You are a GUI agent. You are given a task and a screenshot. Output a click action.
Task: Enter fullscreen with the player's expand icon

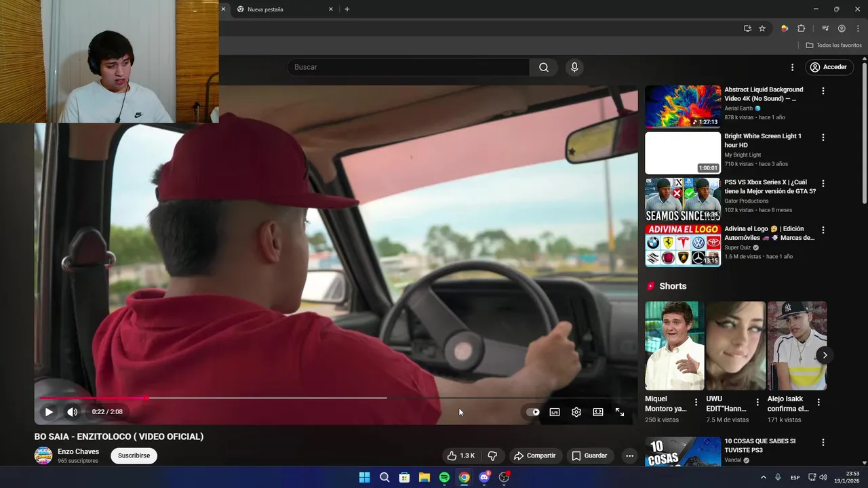click(620, 411)
